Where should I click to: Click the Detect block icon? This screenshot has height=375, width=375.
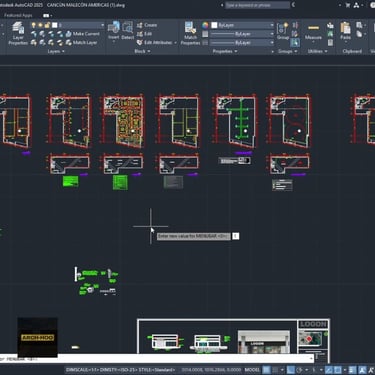[128, 31]
